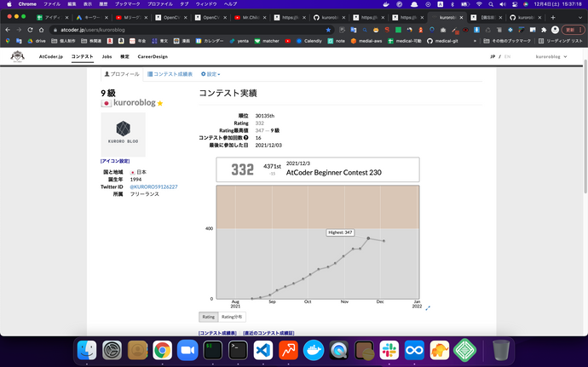Open the カレンダー bookmark

point(210,41)
